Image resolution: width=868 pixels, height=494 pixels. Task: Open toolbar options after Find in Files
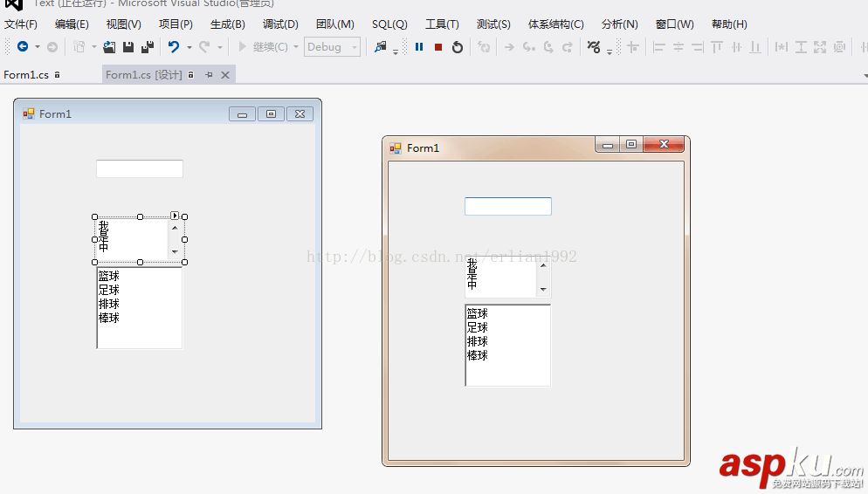[x=396, y=51]
